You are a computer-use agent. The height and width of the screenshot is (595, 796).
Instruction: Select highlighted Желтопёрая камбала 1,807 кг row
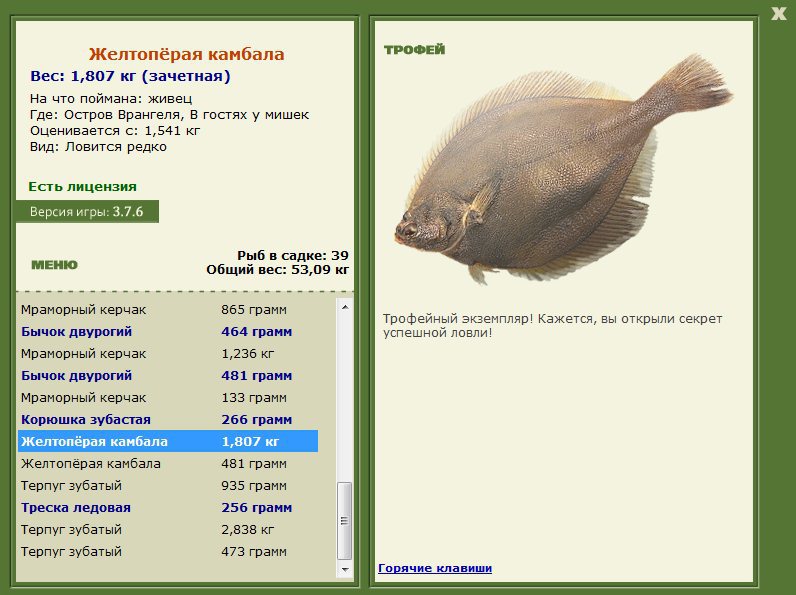pos(167,441)
